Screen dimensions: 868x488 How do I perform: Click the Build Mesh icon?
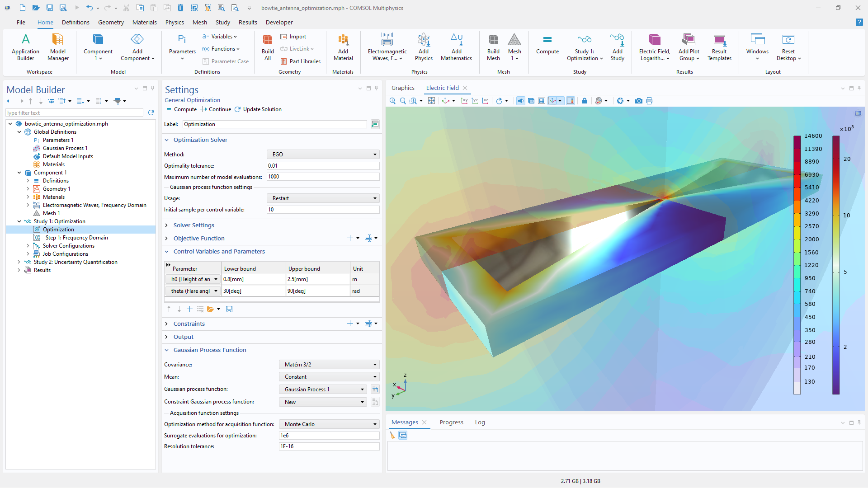493,47
